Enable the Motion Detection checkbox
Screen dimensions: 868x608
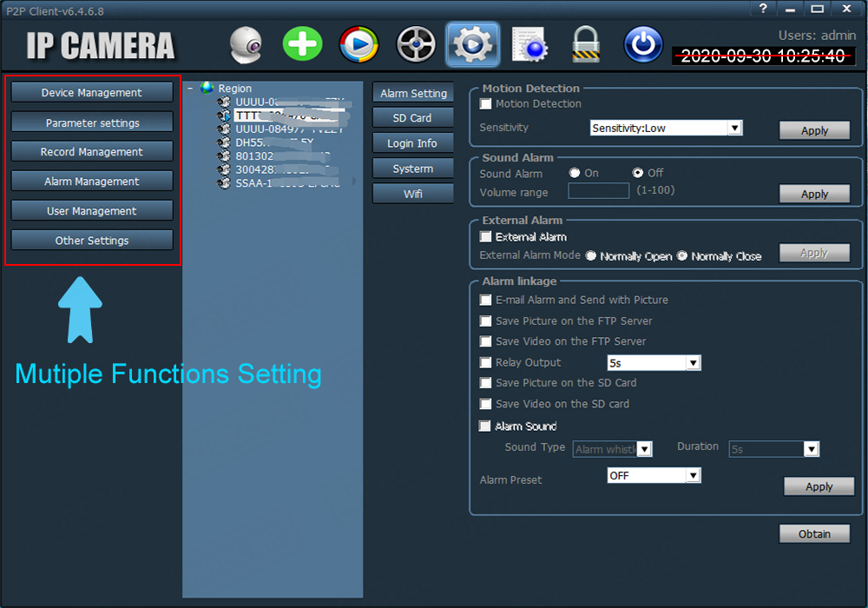click(x=486, y=104)
